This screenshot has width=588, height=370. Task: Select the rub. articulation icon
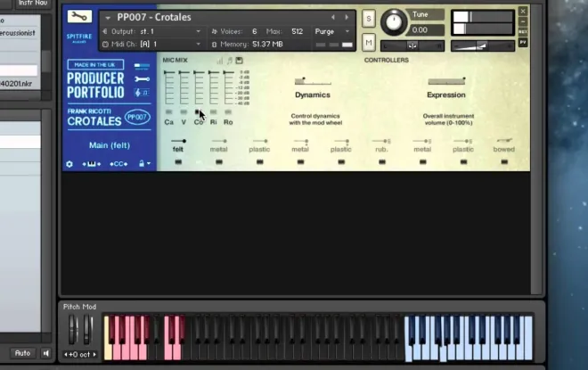pyautogui.click(x=381, y=141)
